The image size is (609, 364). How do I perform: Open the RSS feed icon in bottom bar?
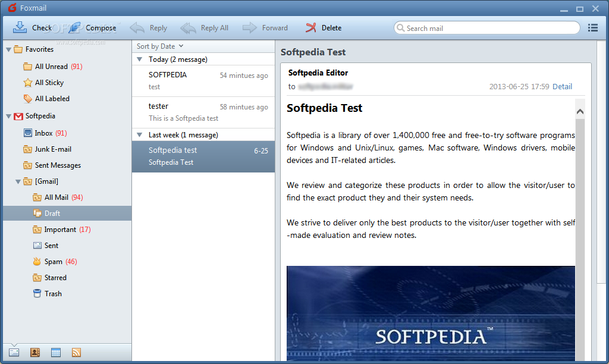(77, 352)
